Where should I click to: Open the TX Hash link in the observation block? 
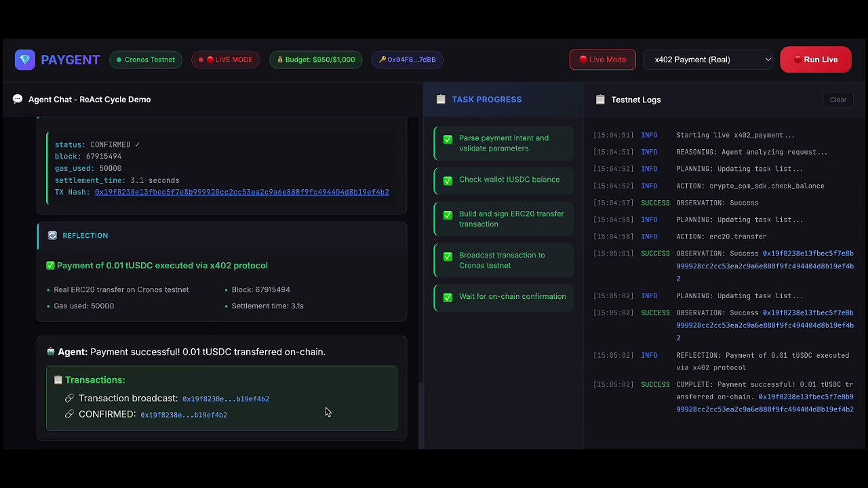[x=241, y=192]
